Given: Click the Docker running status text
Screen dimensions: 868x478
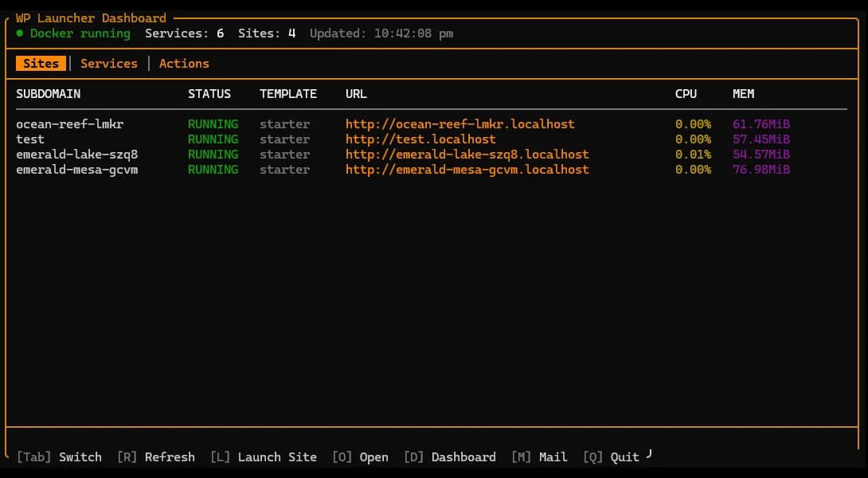Looking at the screenshot, I should [x=80, y=33].
